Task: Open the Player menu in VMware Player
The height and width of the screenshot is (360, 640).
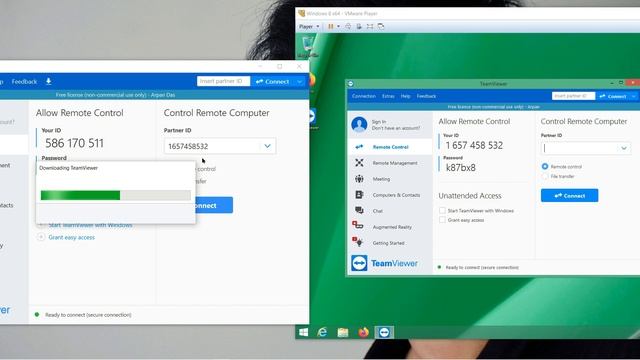Action: click(309, 27)
